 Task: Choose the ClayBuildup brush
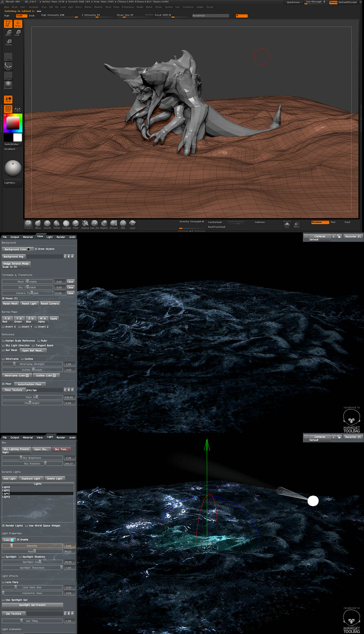66,224
